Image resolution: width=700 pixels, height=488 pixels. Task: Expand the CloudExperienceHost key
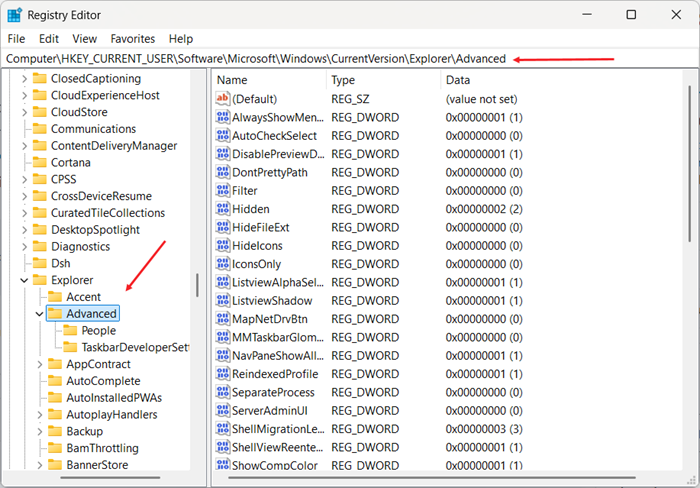click(25, 95)
